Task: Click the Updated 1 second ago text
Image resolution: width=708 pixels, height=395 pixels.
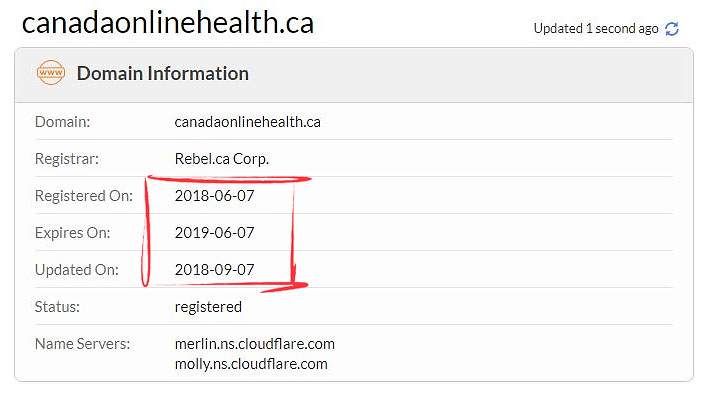Action: pyautogui.click(x=596, y=28)
